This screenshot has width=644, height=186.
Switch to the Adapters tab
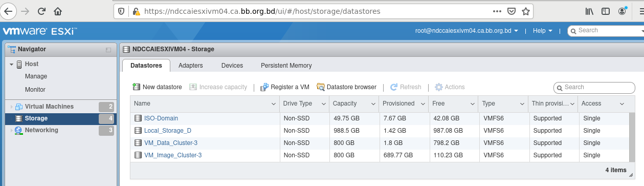[x=191, y=66]
